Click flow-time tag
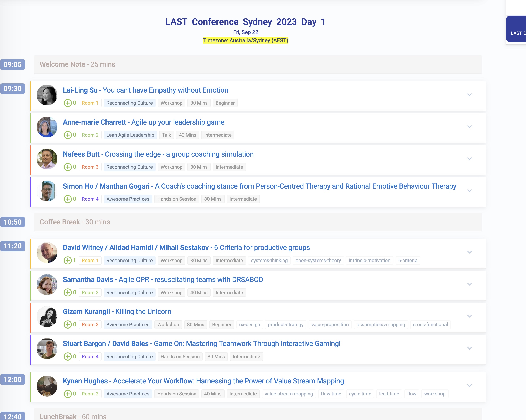526x420 pixels. tap(331, 394)
